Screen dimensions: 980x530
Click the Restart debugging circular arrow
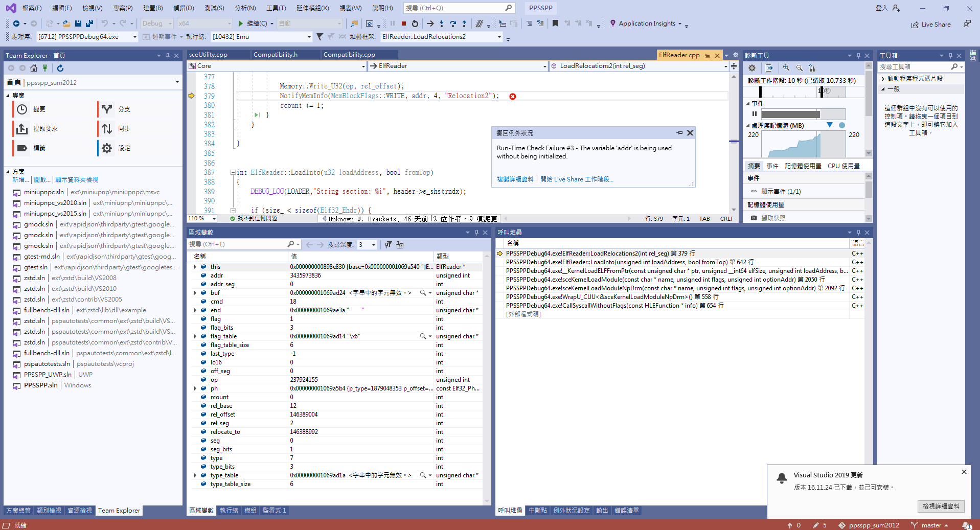point(415,24)
